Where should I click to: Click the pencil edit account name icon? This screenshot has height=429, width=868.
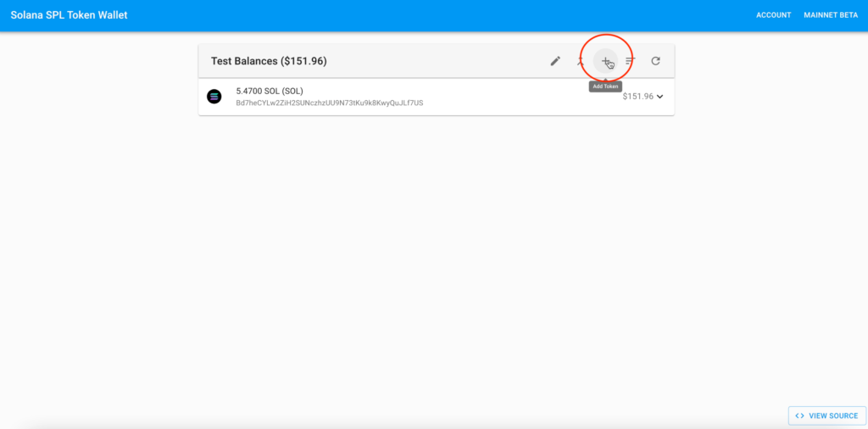(555, 61)
